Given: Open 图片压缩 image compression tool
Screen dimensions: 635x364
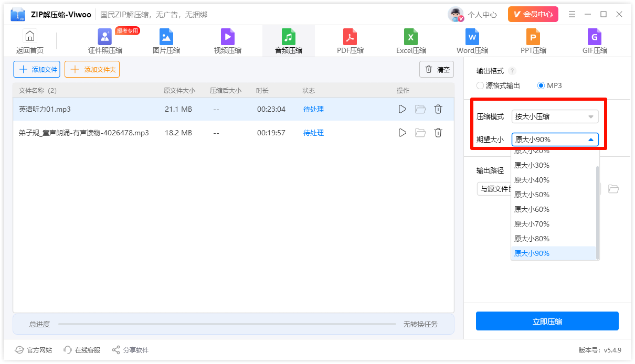Looking at the screenshot, I should tap(166, 41).
